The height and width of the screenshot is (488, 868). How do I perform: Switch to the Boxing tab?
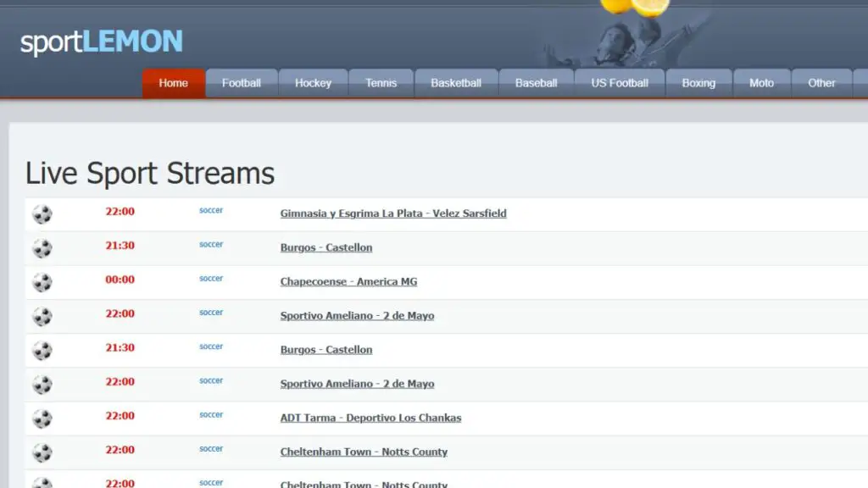(x=698, y=83)
